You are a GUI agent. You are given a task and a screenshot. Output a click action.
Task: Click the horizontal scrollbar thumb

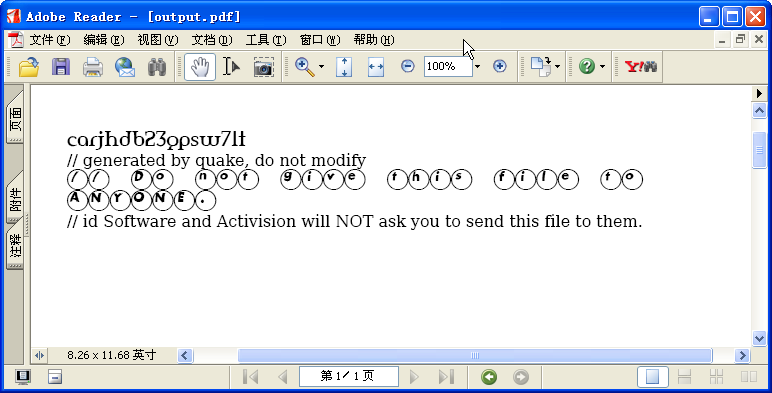pyautogui.click(x=475, y=355)
